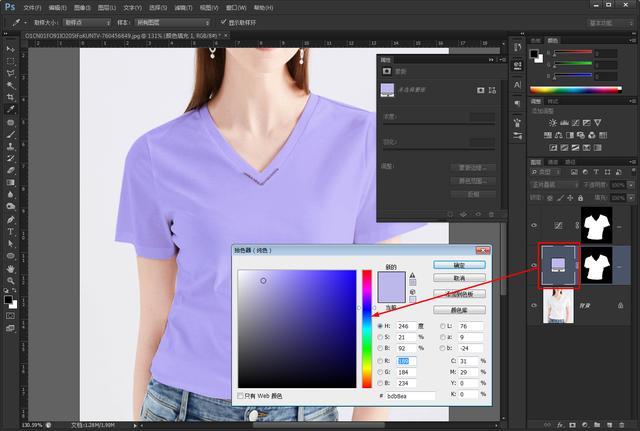640x431 pixels.
Task: Close the open document tab
Action: click(x=226, y=36)
